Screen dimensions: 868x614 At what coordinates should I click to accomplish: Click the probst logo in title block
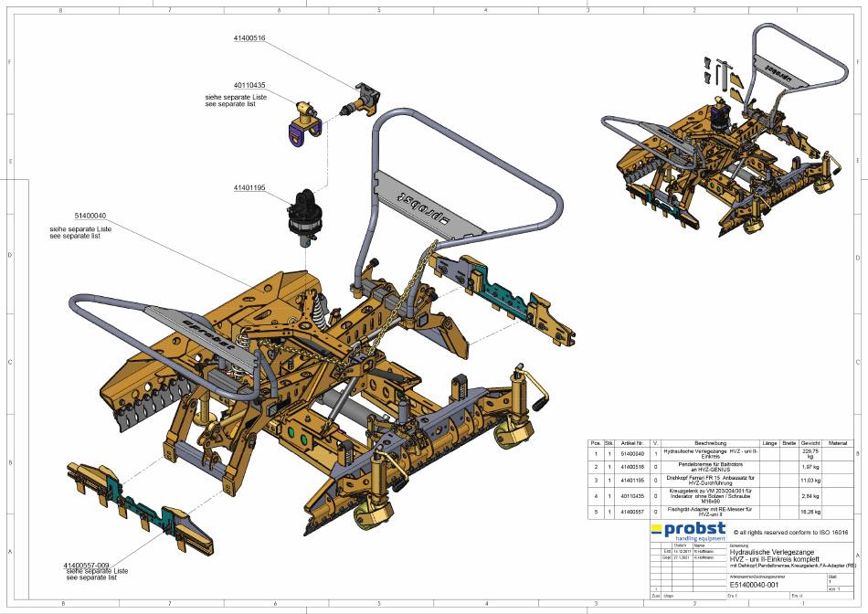(688, 533)
